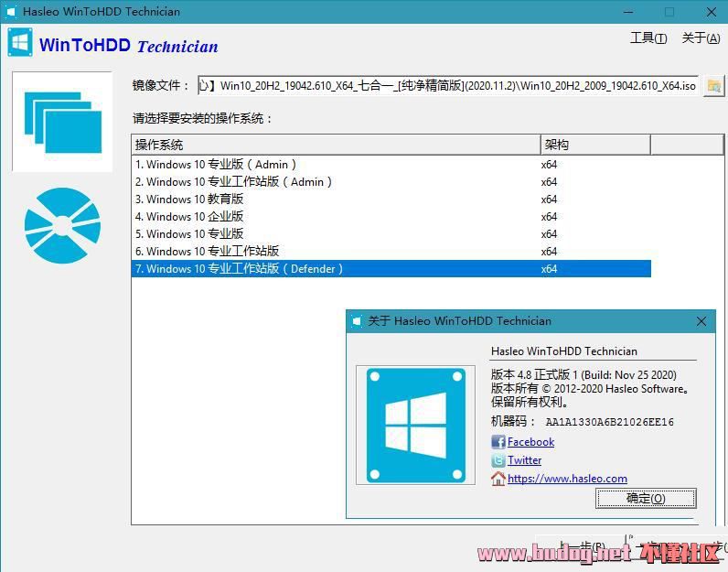Click the disc-shaped system clone icon
728x572 pixels.
(x=63, y=226)
